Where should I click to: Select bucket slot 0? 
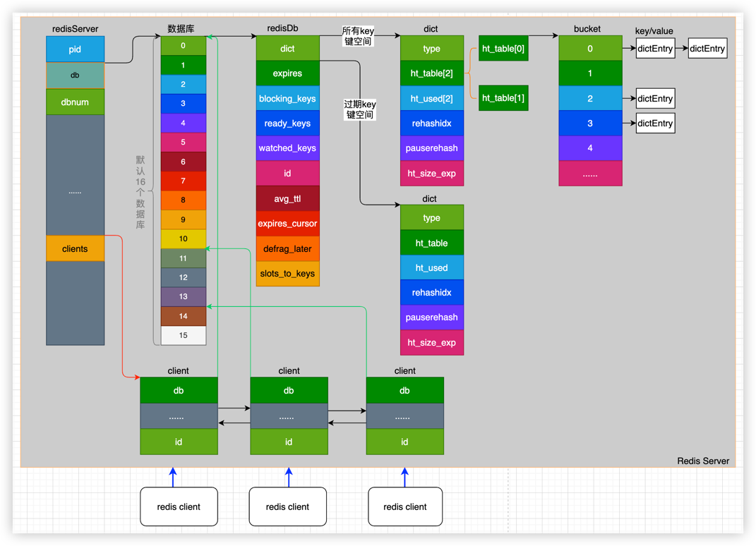590,48
